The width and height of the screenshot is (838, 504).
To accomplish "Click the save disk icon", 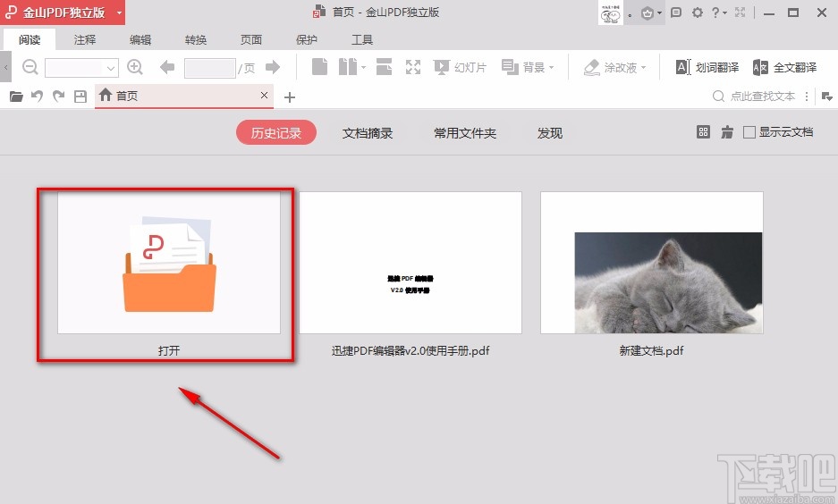I will pyautogui.click(x=80, y=97).
